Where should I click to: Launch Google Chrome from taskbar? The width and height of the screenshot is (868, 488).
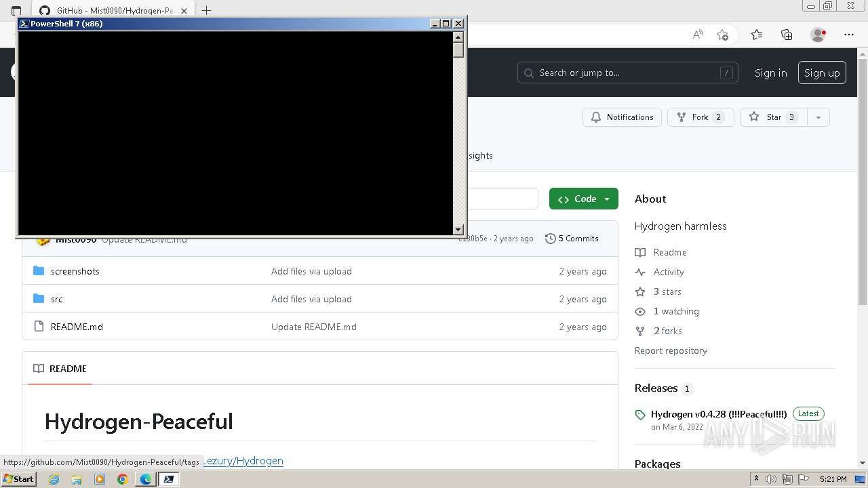pos(123,479)
